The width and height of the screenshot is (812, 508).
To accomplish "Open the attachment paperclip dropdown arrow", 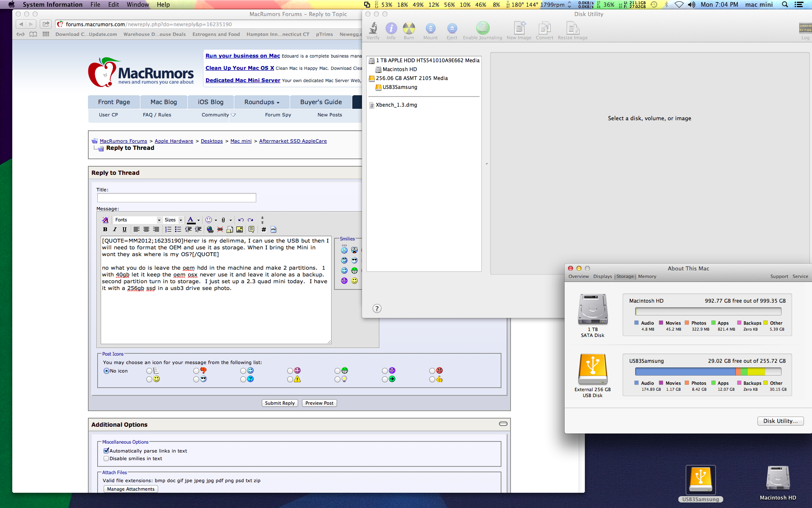I will (x=230, y=220).
